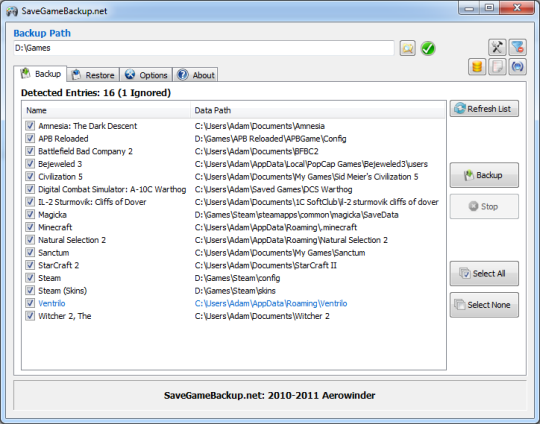The width and height of the screenshot is (540, 424).
Task: Click the blue circular sync icon
Action: click(517, 66)
